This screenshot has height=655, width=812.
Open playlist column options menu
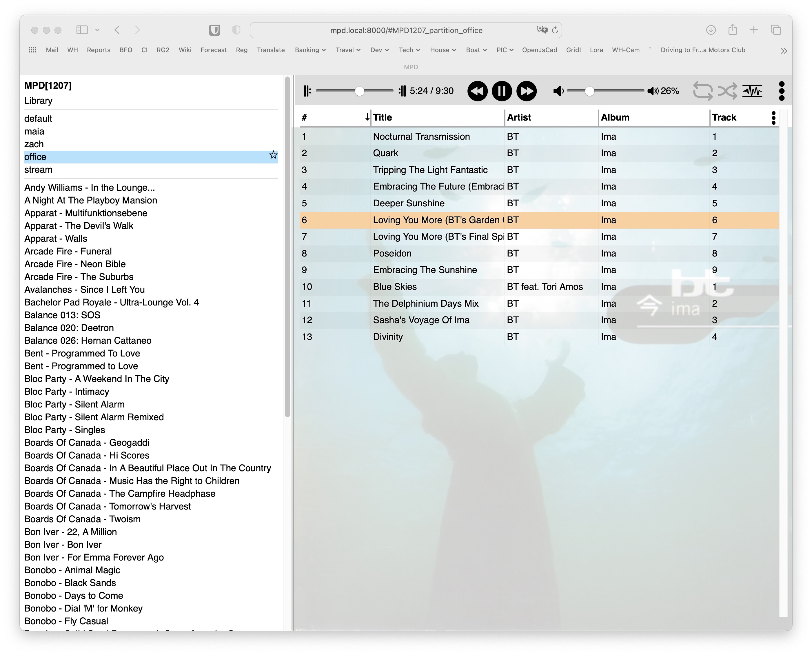(773, 118)
